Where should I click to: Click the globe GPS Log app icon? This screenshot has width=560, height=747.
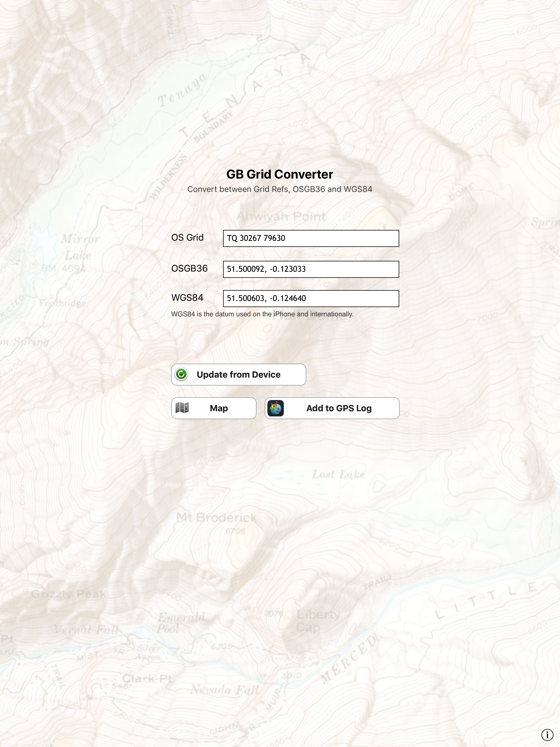click(x=276, y=408)
